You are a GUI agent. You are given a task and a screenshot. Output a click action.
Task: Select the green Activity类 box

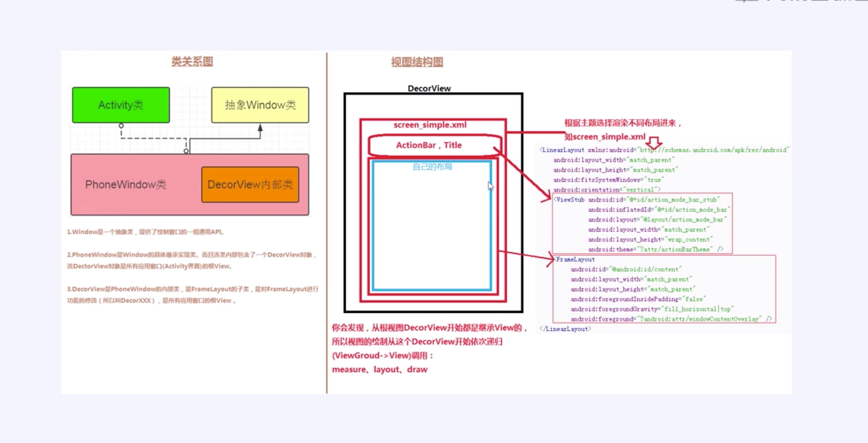pos(121,105)
